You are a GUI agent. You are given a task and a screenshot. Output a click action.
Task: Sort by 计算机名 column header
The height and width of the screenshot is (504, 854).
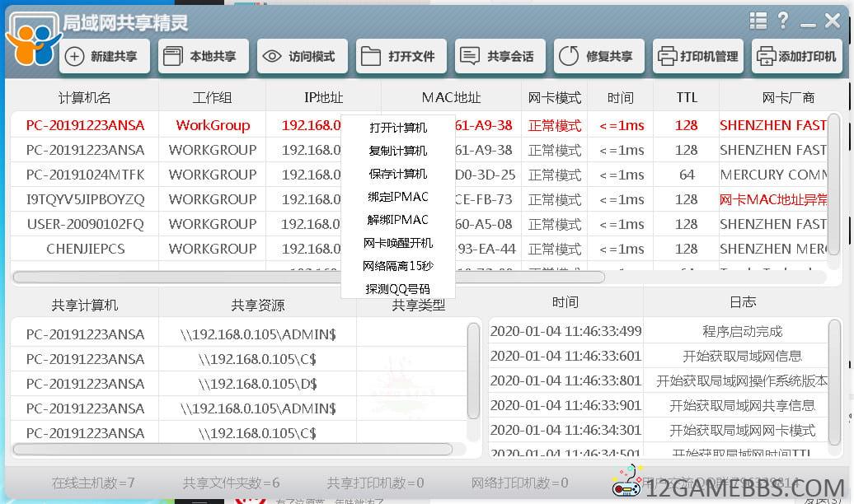(x=84, y=97)
